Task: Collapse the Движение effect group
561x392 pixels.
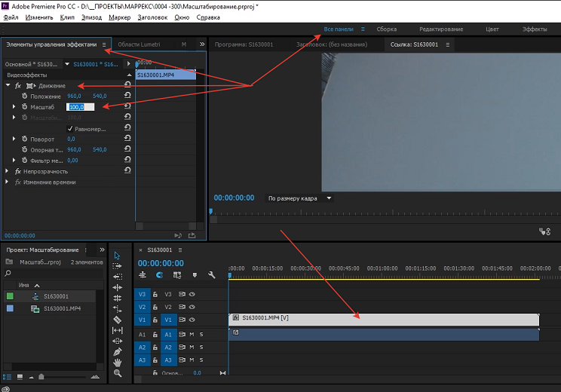Action: (8, 85)
